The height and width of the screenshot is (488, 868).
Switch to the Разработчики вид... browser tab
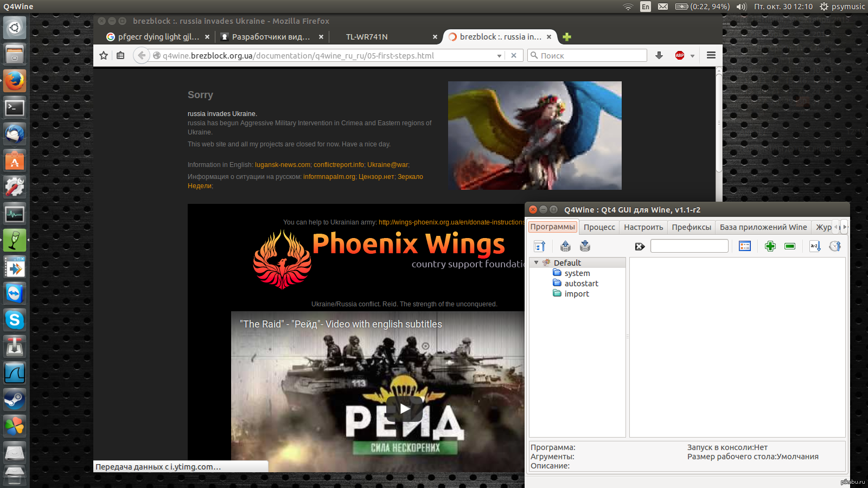tap(271, 37)
